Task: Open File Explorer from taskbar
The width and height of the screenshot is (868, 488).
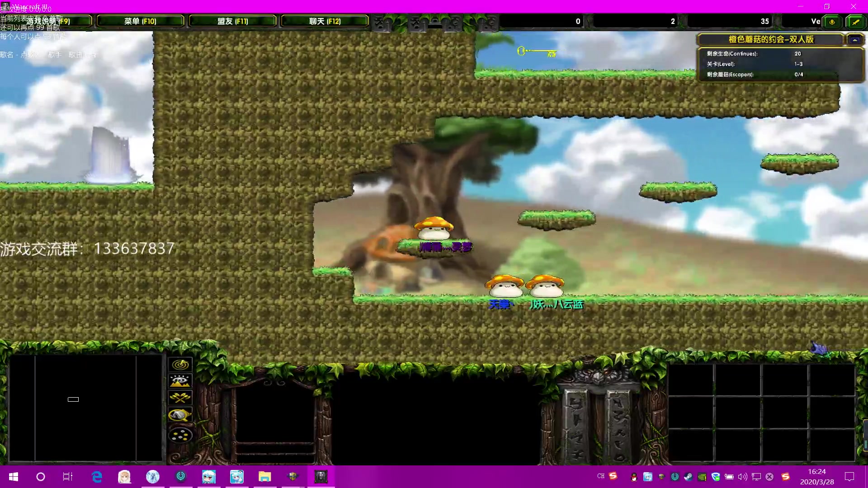Action: (x=265, y=477)
